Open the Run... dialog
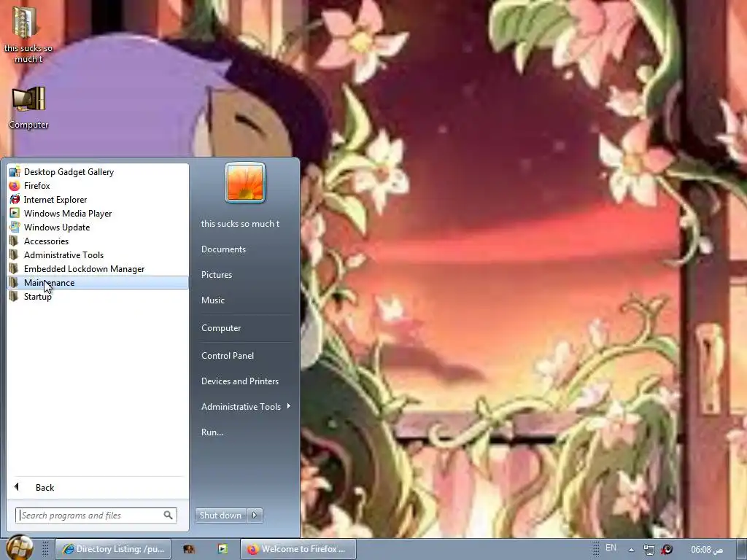747x560 pixels. point(212,432)
